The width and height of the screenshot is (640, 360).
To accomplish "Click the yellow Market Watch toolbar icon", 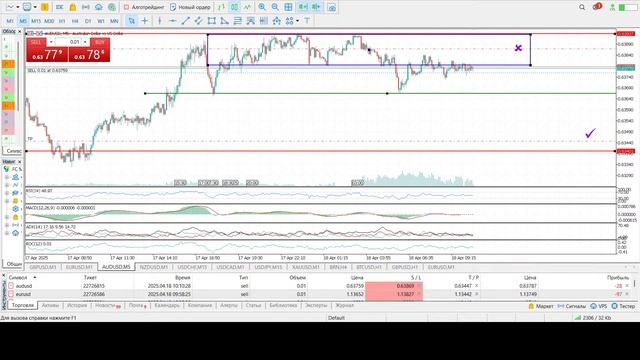I will point(44,7).
